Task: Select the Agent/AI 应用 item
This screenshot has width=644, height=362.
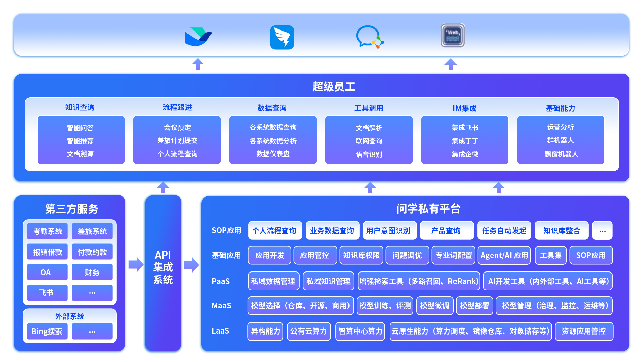Action: coord(504,255)
